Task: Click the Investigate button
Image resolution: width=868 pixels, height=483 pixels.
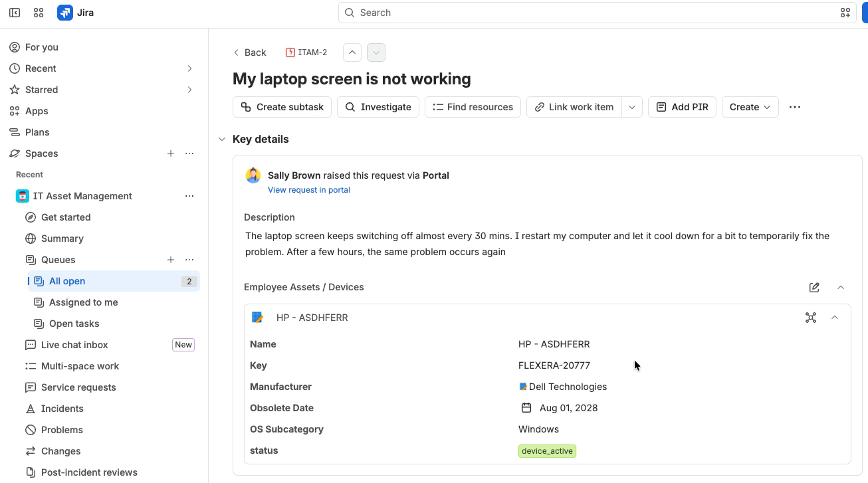Action: tap(378, 107)
